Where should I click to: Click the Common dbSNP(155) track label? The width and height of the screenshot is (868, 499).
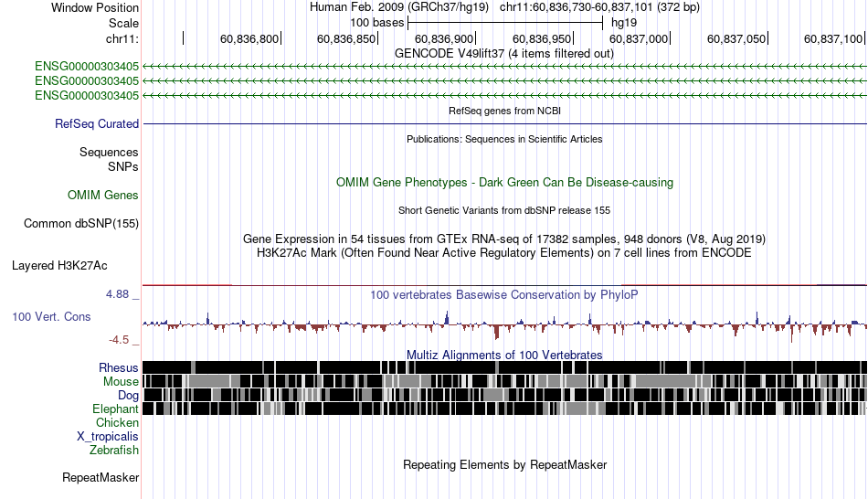(x=80, y=224)
